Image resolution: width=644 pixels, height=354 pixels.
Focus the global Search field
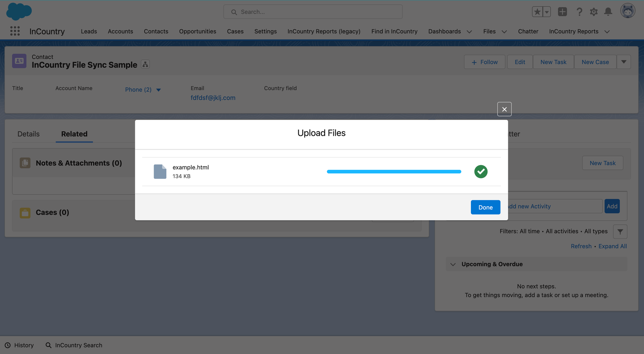[x=313, y=12]
